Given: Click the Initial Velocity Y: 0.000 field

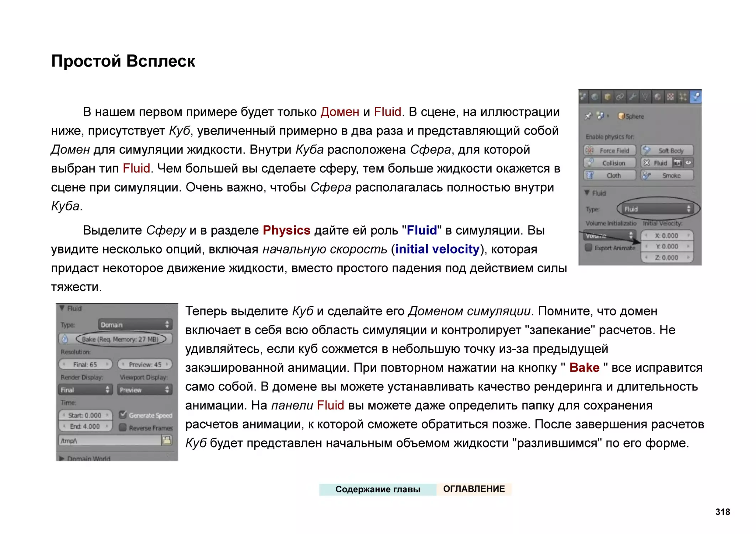Looking at the screenshot, I should pyautogui.click(x=667, y=246).
